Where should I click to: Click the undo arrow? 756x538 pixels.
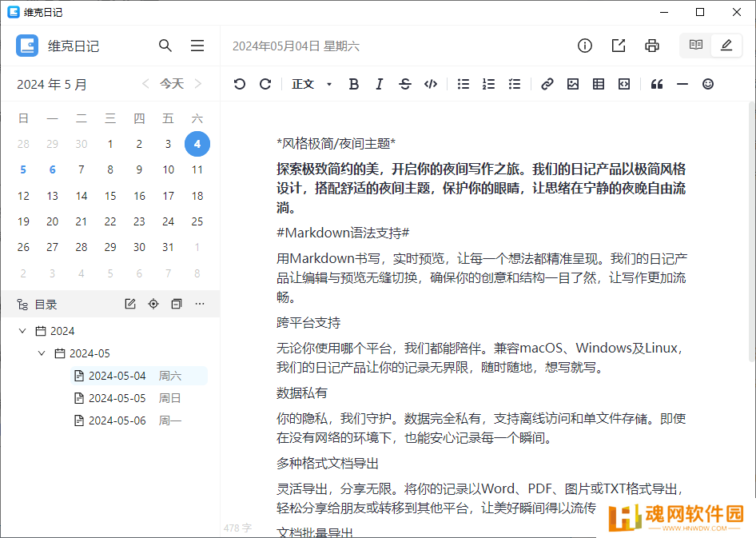point(240,84)
